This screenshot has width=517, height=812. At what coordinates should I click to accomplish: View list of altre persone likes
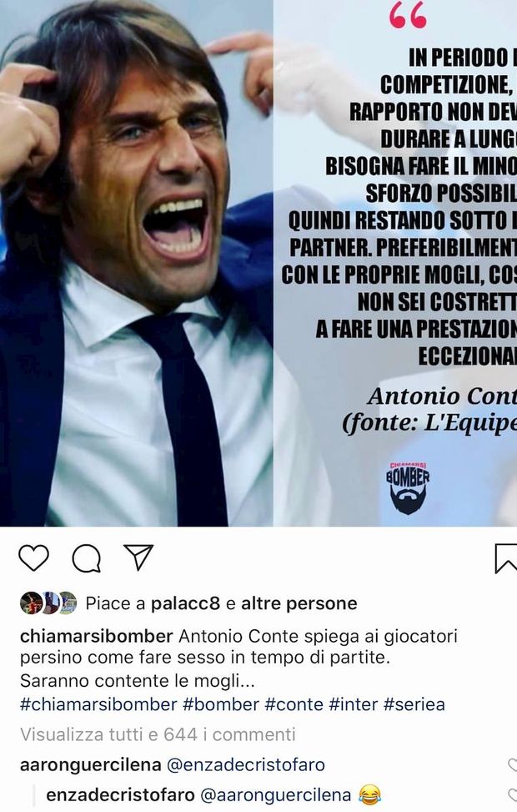[x=299, y=603]
